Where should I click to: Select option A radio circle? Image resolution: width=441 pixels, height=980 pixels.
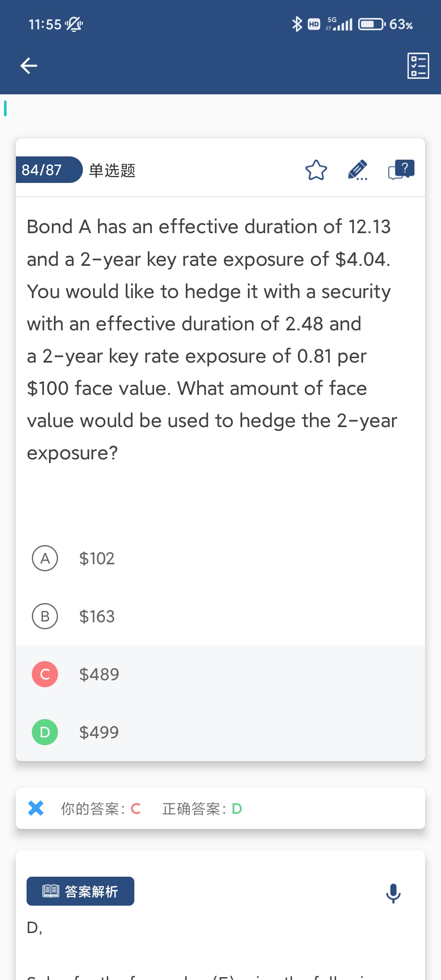click(x=45, y=558)
